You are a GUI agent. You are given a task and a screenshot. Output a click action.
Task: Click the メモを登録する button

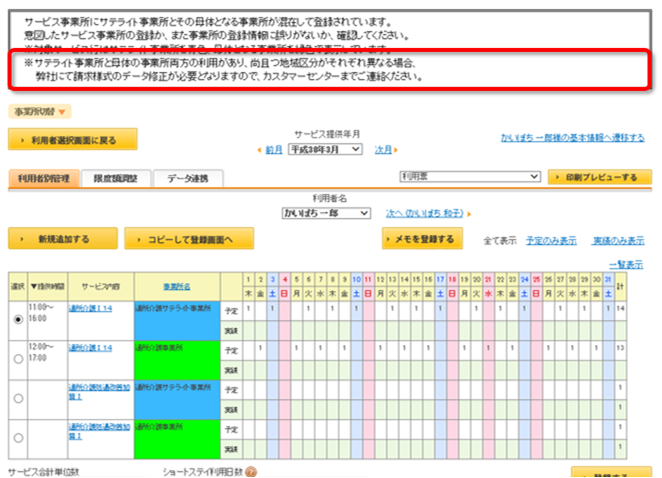pyautogui.click(x=422, y=239)
